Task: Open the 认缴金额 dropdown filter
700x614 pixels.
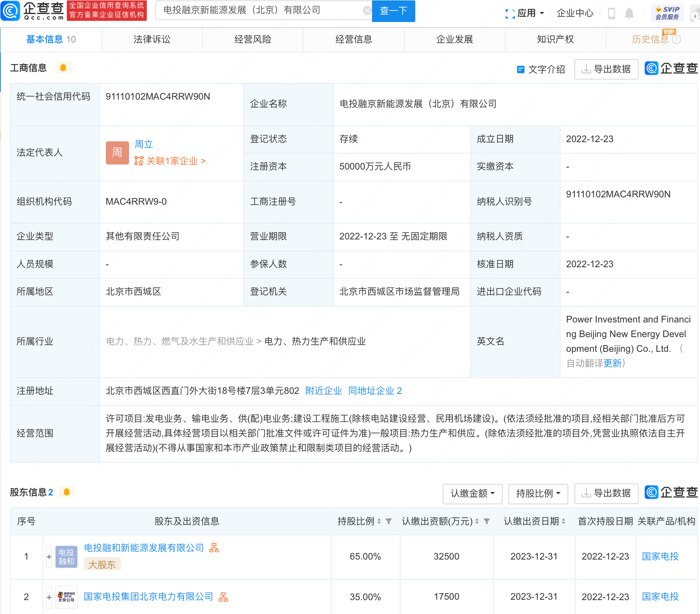Action: [472, 494]
